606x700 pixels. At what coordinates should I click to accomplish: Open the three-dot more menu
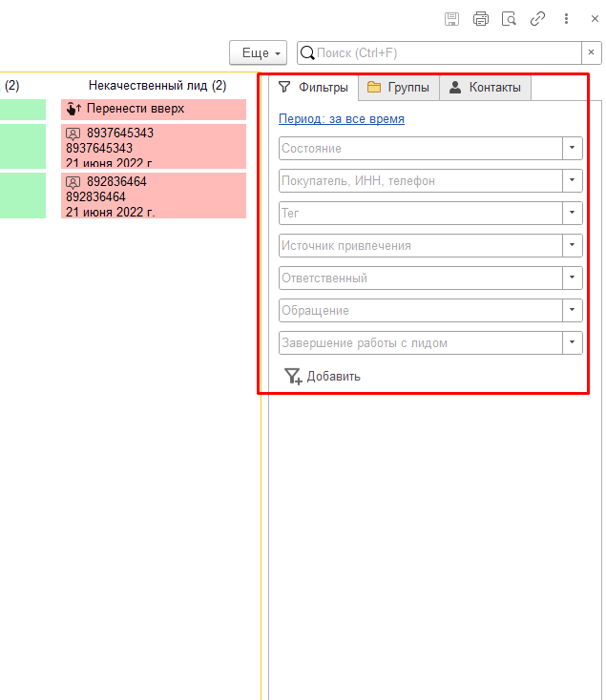point(566,19)
